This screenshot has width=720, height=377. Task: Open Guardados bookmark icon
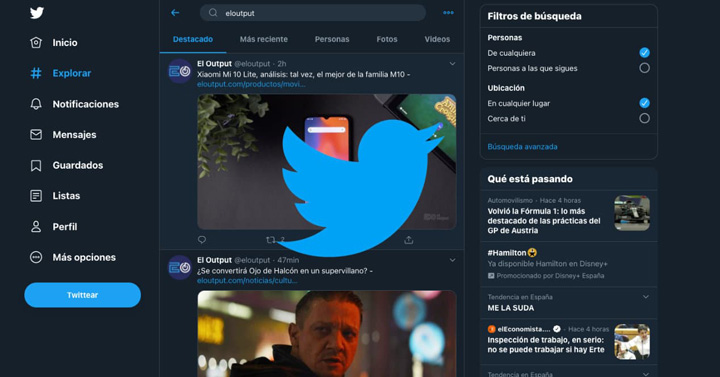[36, 165]
